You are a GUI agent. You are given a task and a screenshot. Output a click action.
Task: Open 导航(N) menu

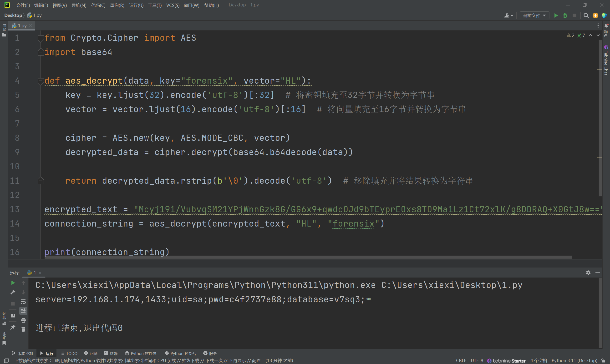79,5
